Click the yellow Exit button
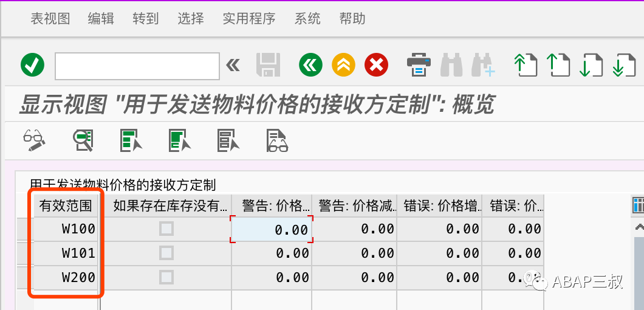 (x=343, y=65)
